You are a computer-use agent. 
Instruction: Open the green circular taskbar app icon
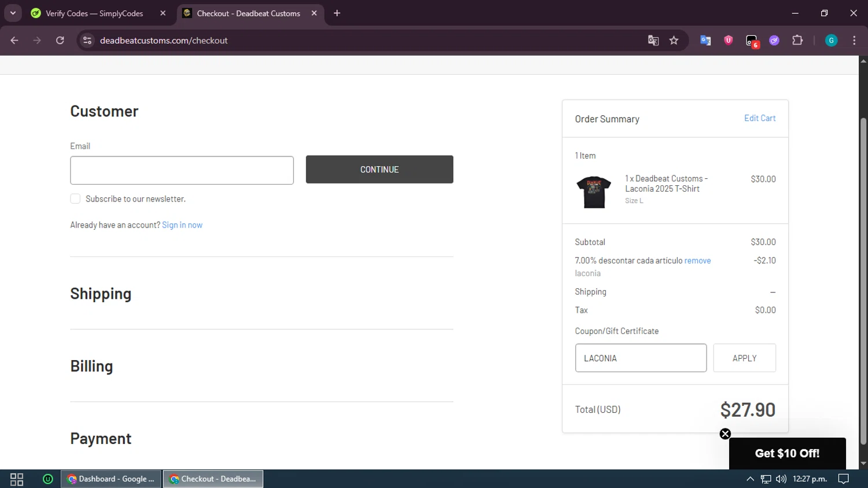coord(48,479)
